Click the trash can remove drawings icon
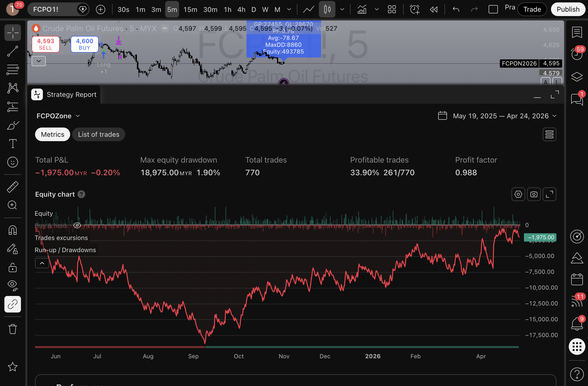Viewport: 588px width, 386px height. 12,329
